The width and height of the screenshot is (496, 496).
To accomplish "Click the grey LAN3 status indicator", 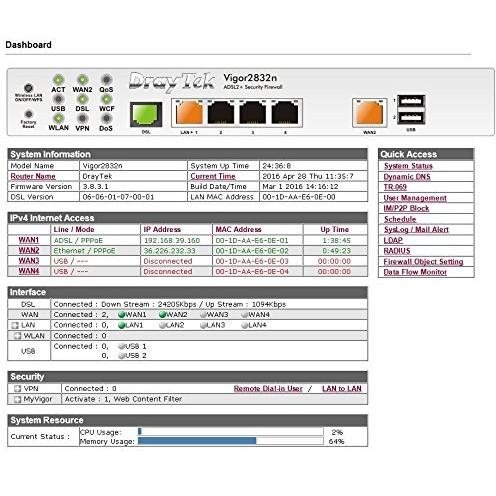I will coord(203,325).
